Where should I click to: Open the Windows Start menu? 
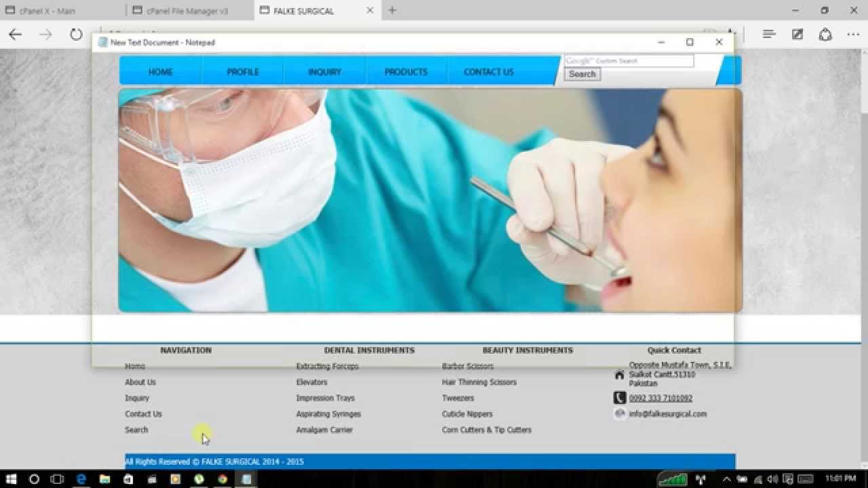click(x=12, y=479)
